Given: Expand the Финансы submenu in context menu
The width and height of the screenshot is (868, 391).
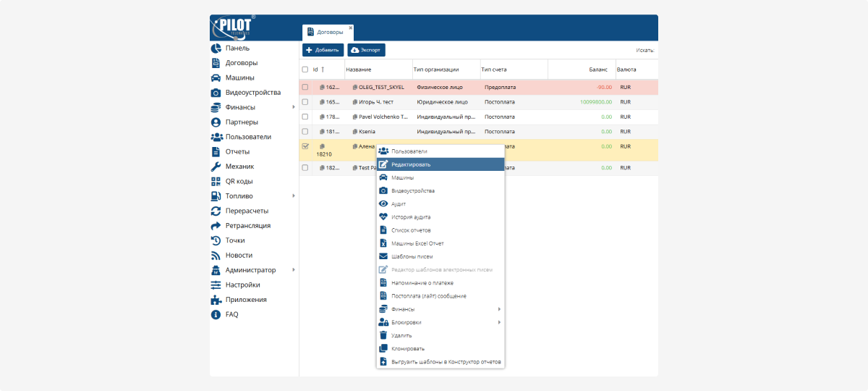Looking at the screenshot, I should pos(440,309).
